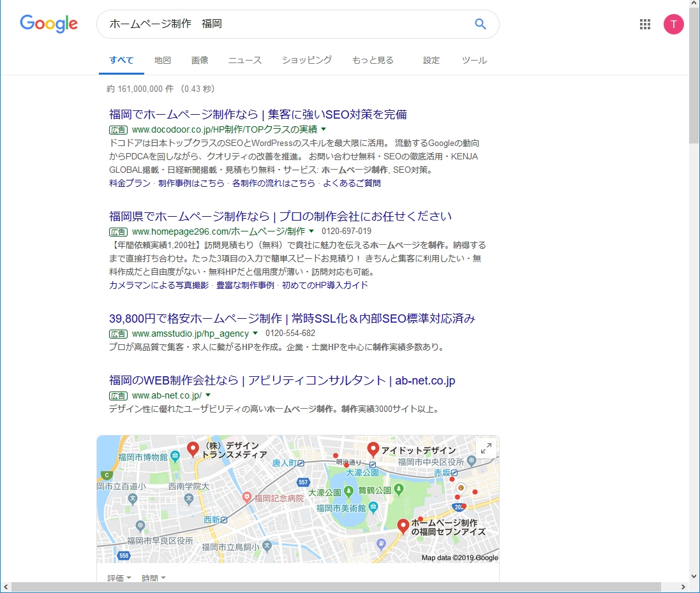Open the Google apps grid icon
The width and height of the screenshot is (700, 593).
[x=645, y=24]
